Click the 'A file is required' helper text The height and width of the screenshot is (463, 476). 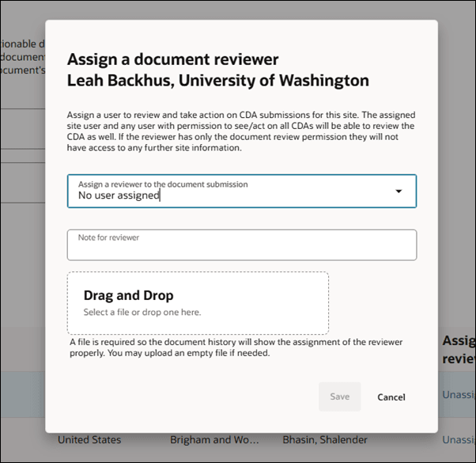pyautogui.click(x=236, y=347)
